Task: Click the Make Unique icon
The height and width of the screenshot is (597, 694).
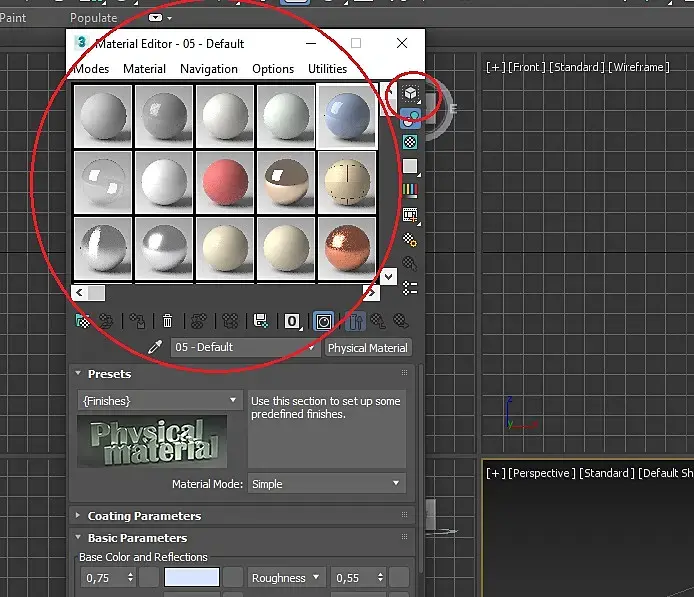Action: point(230,321)
